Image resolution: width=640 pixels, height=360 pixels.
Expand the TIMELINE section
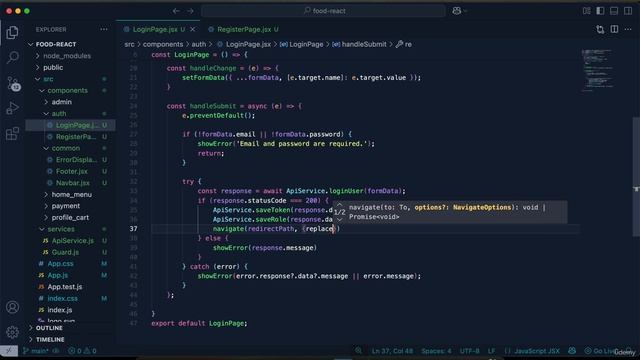(50, 339)
